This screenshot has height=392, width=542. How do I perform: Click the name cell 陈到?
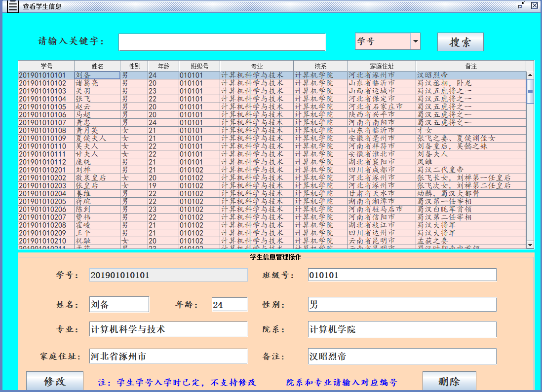pos(97,209)
